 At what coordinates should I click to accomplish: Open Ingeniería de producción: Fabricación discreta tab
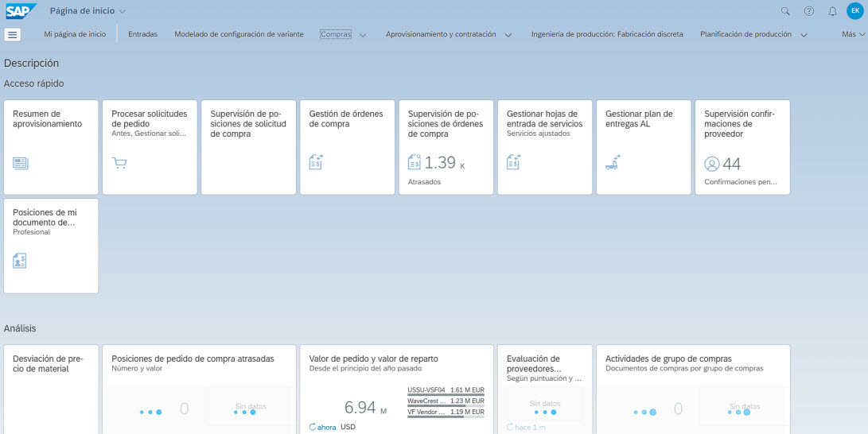pyautogui.click(x=607, y=34)
